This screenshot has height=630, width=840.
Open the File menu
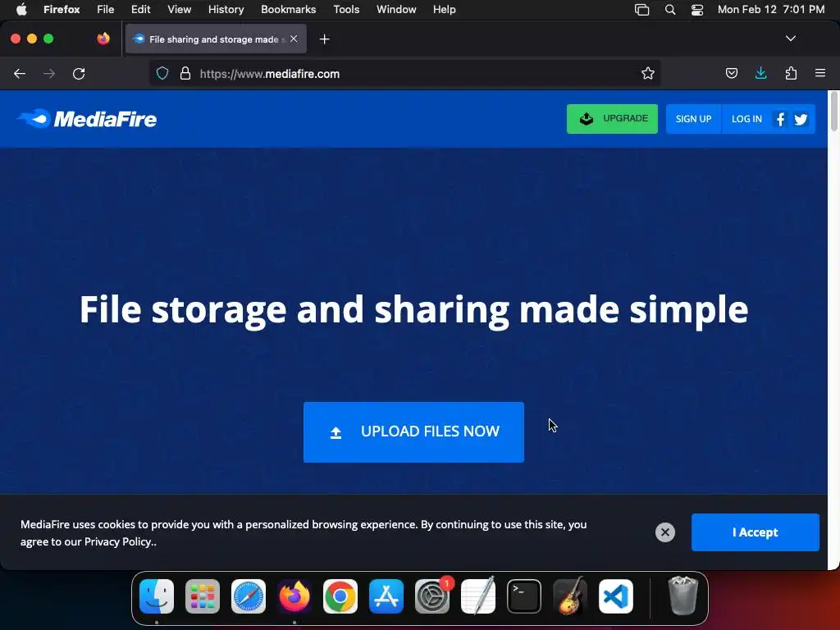pos(106,9)
